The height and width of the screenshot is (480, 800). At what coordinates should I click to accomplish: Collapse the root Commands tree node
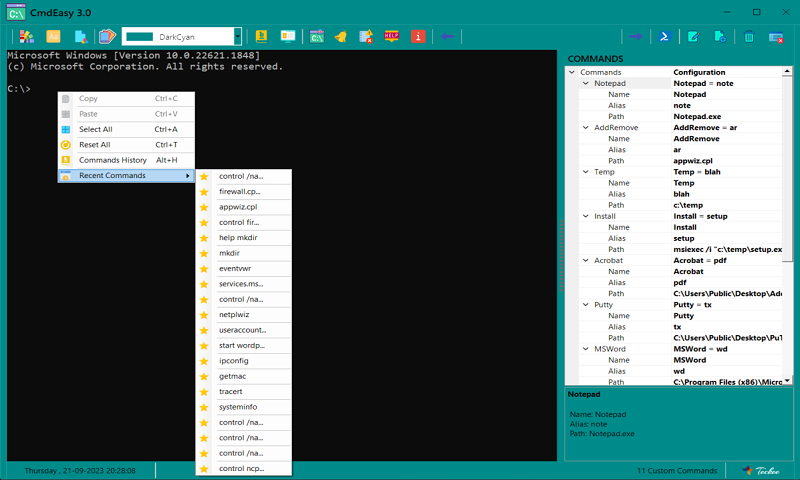[572, 72]
